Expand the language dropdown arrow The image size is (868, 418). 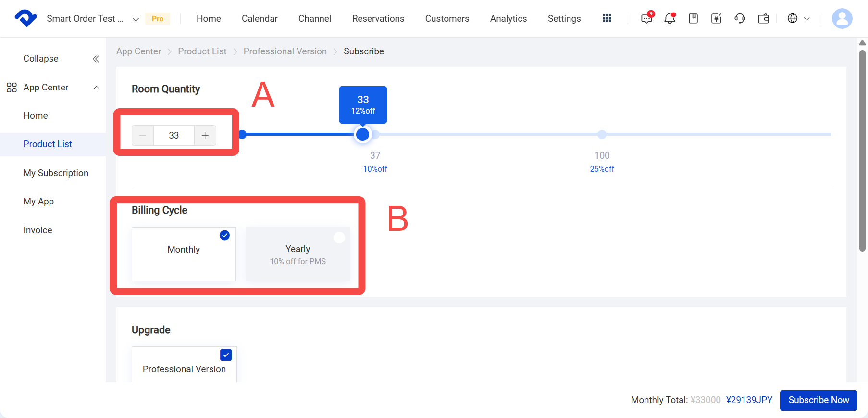[x=807, y=19]
